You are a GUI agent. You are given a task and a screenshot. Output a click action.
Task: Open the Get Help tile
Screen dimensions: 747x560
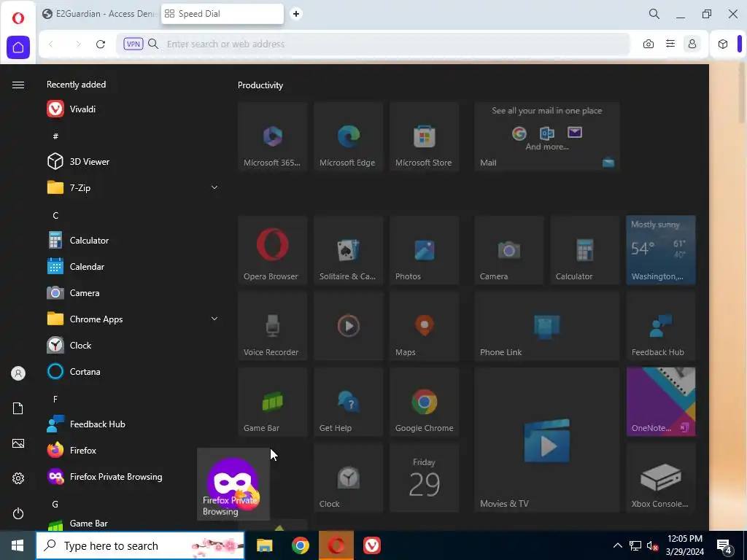pyautogui.click(x=348, y=402)
